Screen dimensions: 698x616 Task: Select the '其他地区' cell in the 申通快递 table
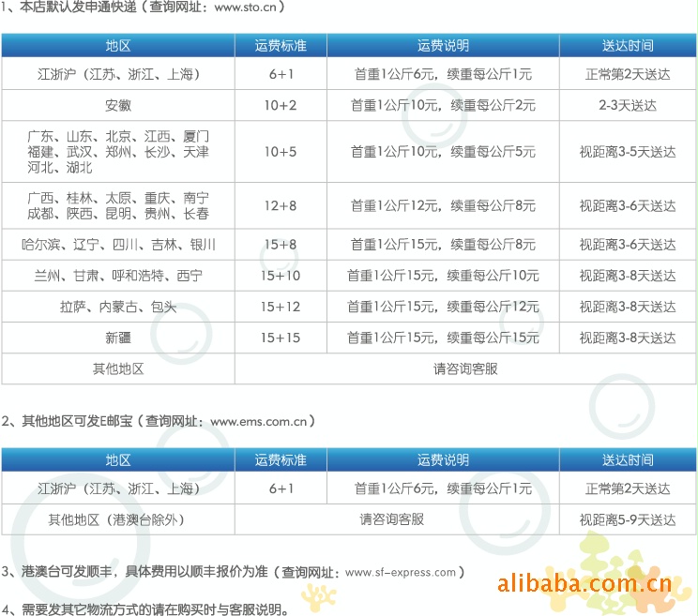(x=118, y=368)
